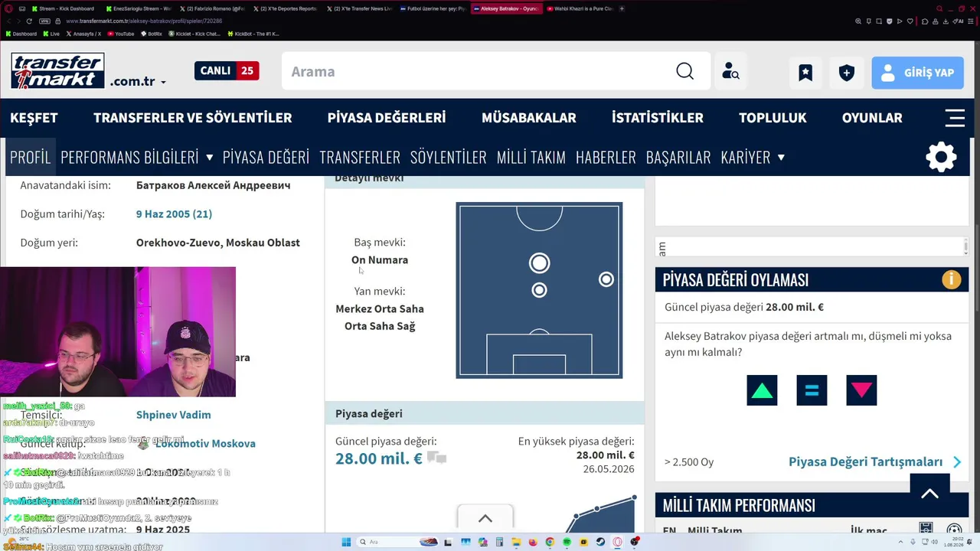Click the browser address bar URL
The width and height of the screenshot is (980, 551).
pyautogui.click(x=144, y=21)
